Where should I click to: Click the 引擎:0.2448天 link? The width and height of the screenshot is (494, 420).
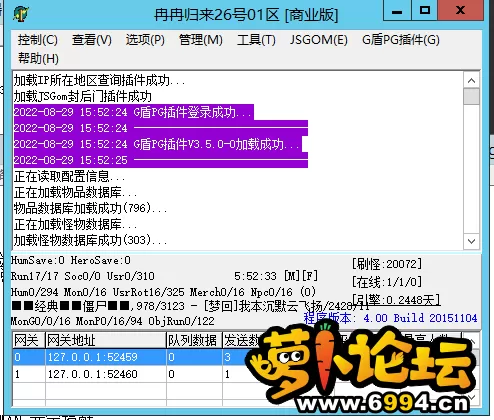coord(397,300)
